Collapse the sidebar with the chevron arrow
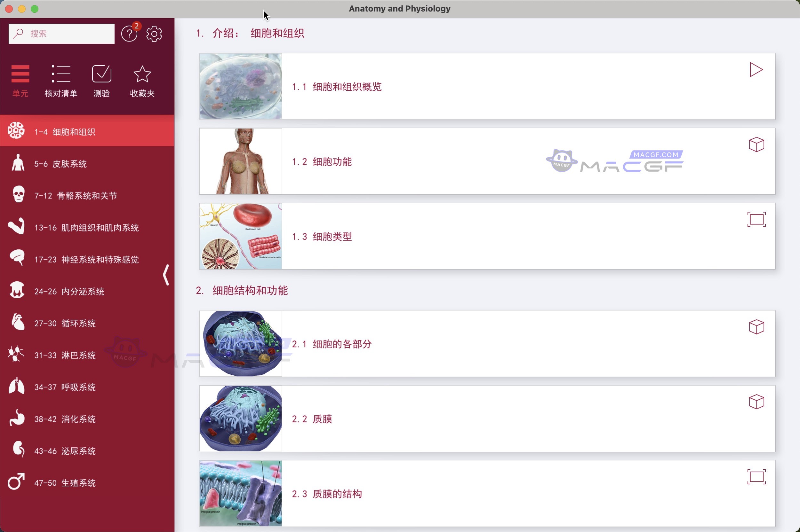 click(x=166, y=275)
